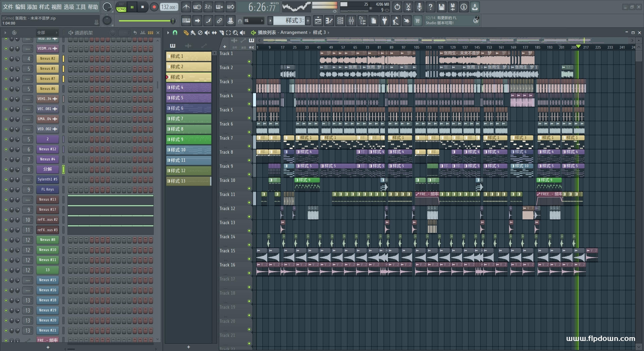Viewport: 644px width, 351px height.
Task: Select the slice tool in playlist
Action: [221, 33]
